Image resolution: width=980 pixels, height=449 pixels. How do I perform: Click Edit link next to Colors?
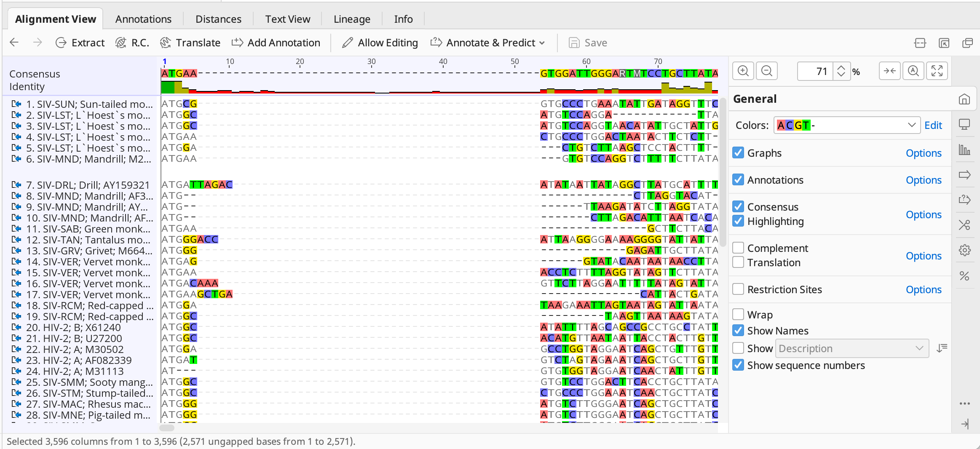(x=933, y=125)
